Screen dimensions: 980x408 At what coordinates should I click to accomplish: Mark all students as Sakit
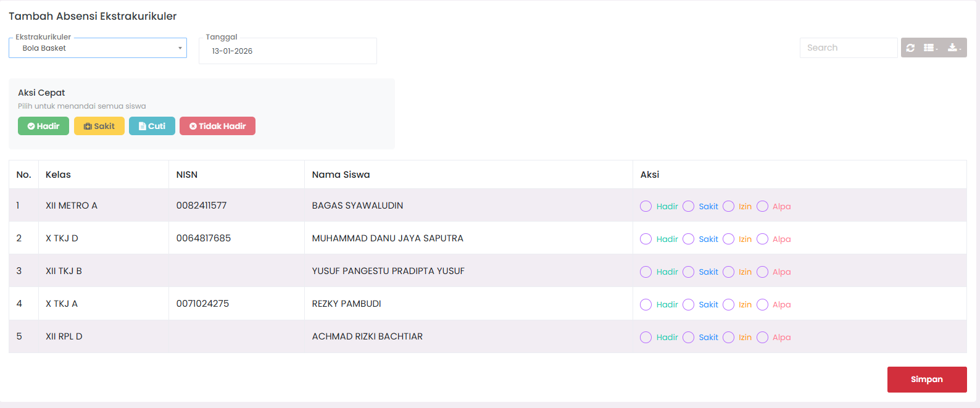[99, 126]
